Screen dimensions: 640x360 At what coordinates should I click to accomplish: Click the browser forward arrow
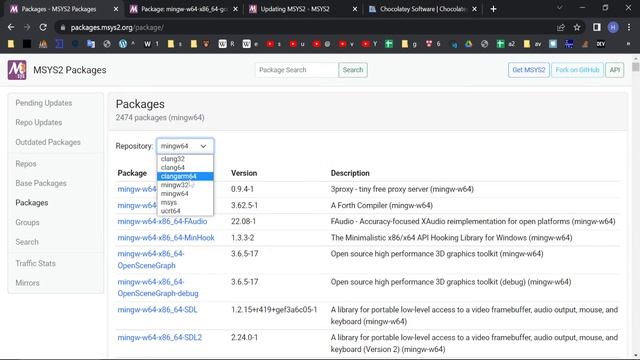pos(27,27)
